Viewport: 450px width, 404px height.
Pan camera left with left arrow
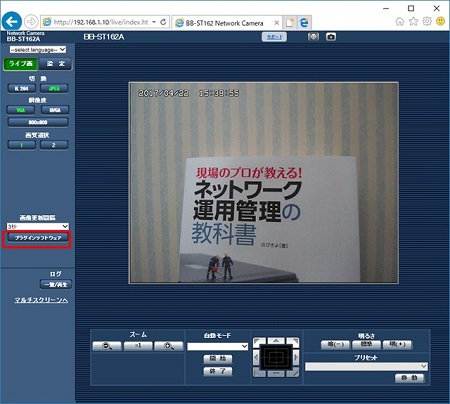[256, 357]
